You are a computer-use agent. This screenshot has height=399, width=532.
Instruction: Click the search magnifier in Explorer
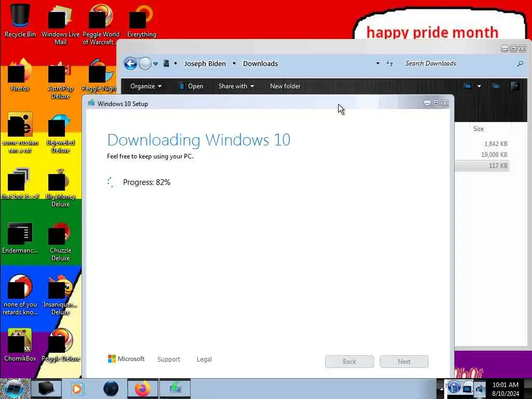520,63
